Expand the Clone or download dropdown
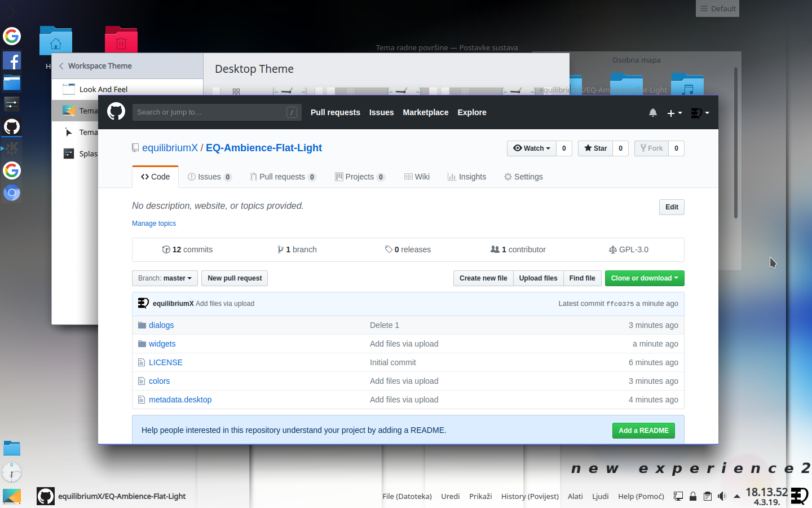The image size is (812, 508). click(x=645, y=278)
